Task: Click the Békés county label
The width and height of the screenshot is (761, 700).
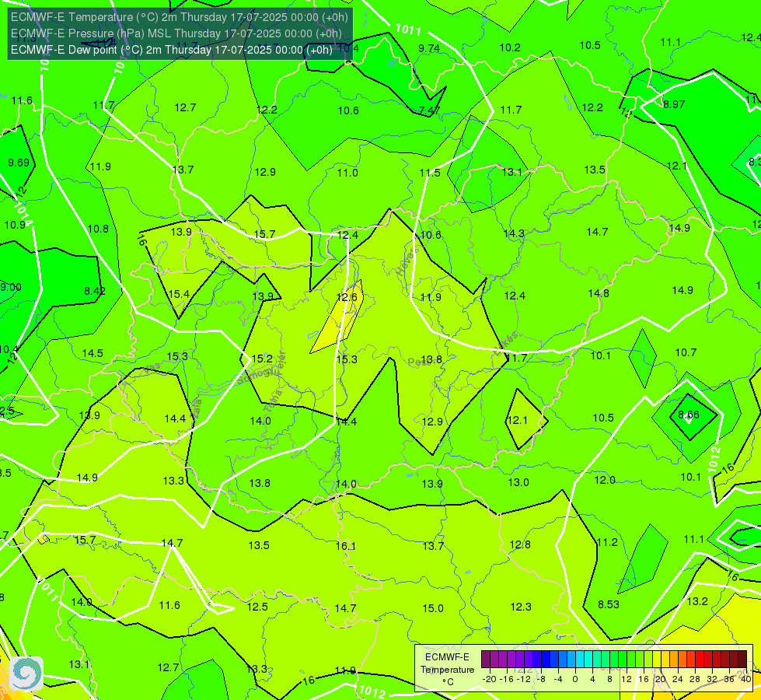Action: click(506, 344)
